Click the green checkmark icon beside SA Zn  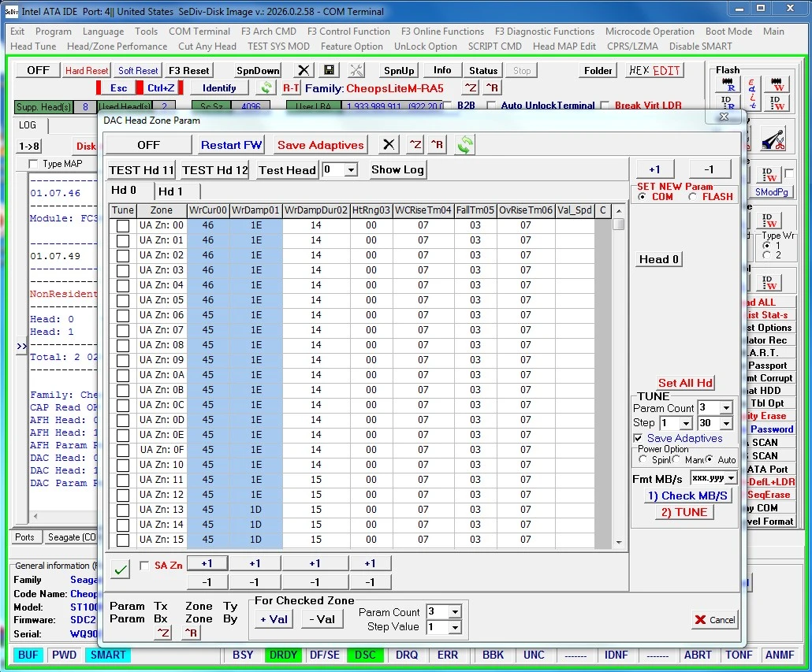click(120, 569)
